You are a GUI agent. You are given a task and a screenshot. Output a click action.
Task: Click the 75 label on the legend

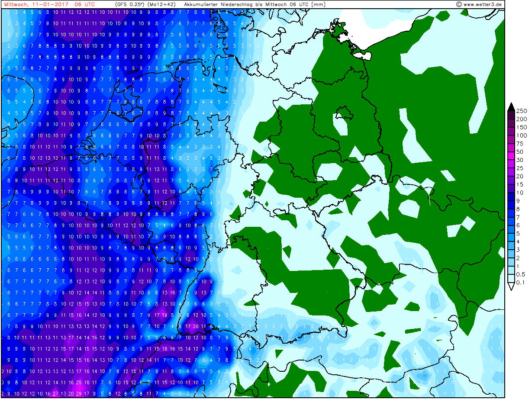pos(519,144)
